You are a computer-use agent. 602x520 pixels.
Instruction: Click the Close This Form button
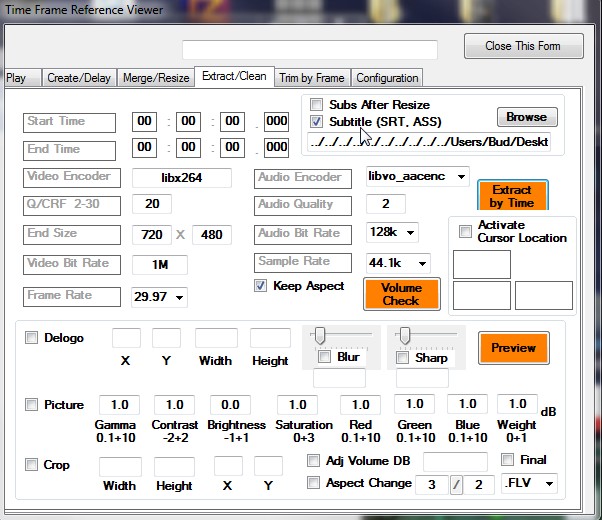tap(524, 46)
